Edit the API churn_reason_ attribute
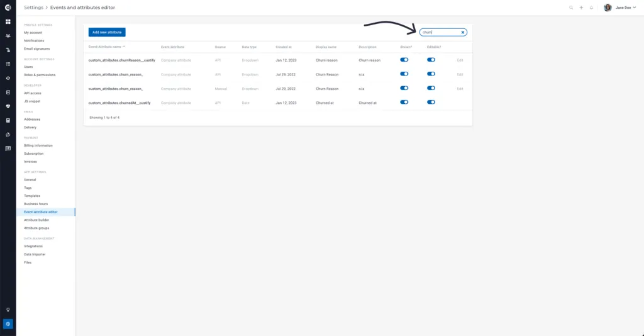 460,74
